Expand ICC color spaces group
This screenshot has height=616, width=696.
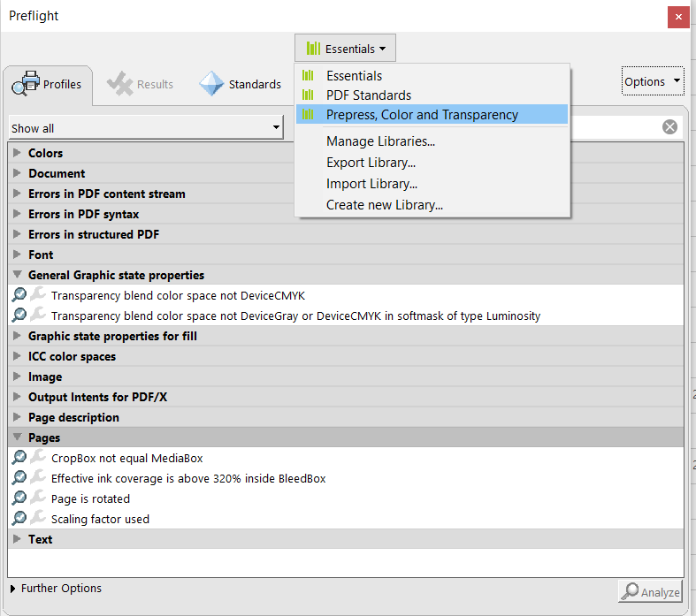(17, 356)
